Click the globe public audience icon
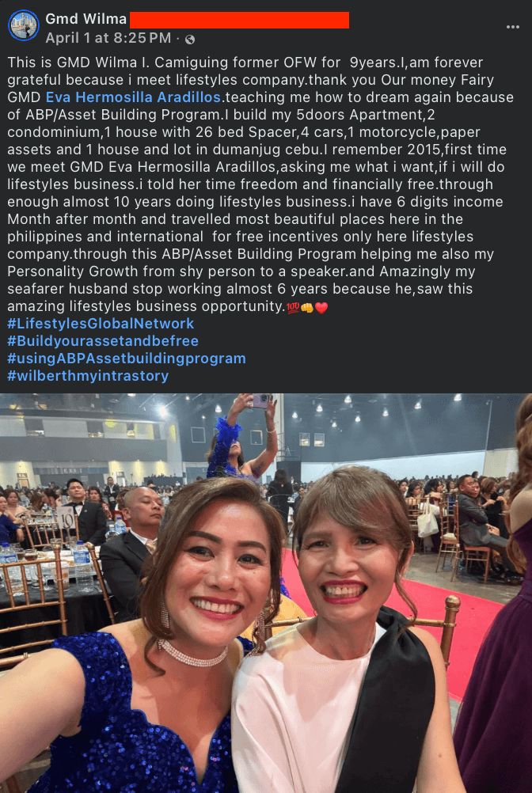Viewport: 532px width, 793px height. (x=190, y=39)
